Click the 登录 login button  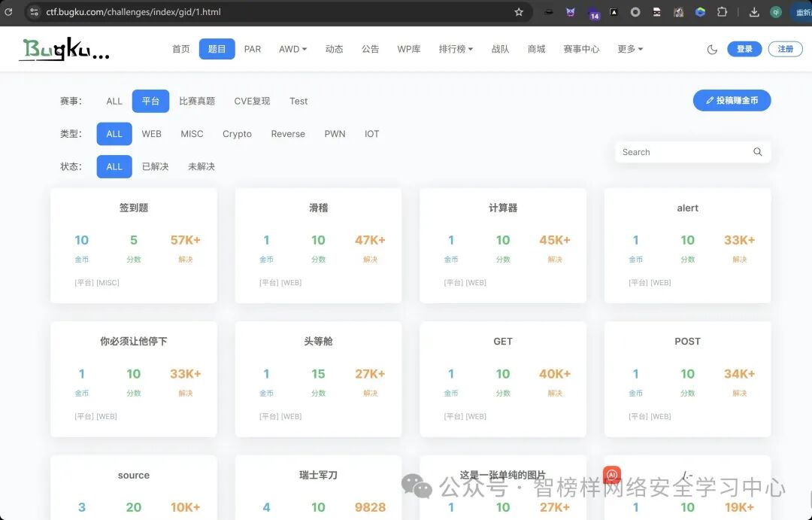(x=744, y=49)
